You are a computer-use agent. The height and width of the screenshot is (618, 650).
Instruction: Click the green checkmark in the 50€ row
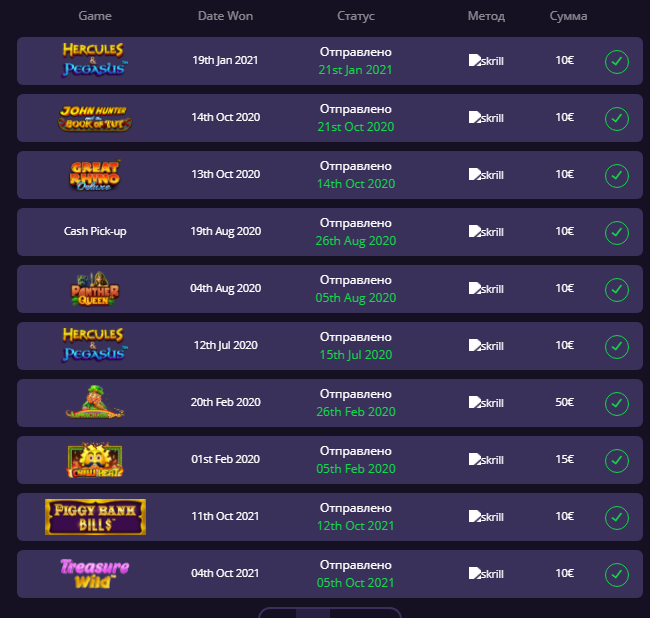point(617,404)
